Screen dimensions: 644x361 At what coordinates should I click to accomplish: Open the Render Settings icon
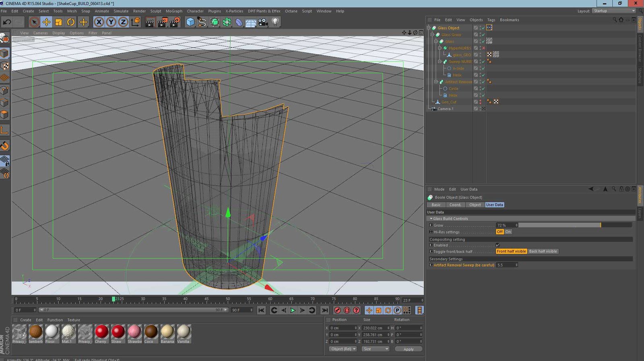(175, 22)
